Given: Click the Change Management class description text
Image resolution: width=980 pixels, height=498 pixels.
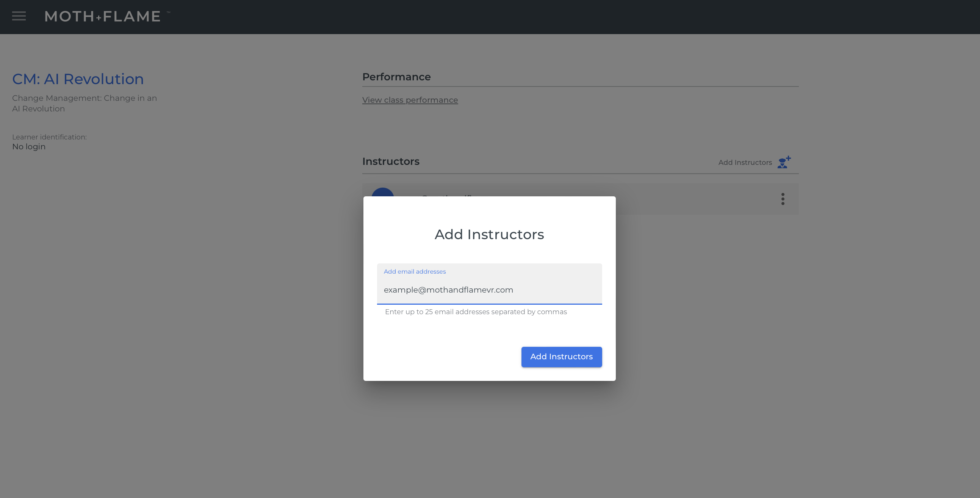Looking at the screenshot, I should pos(85,103).
